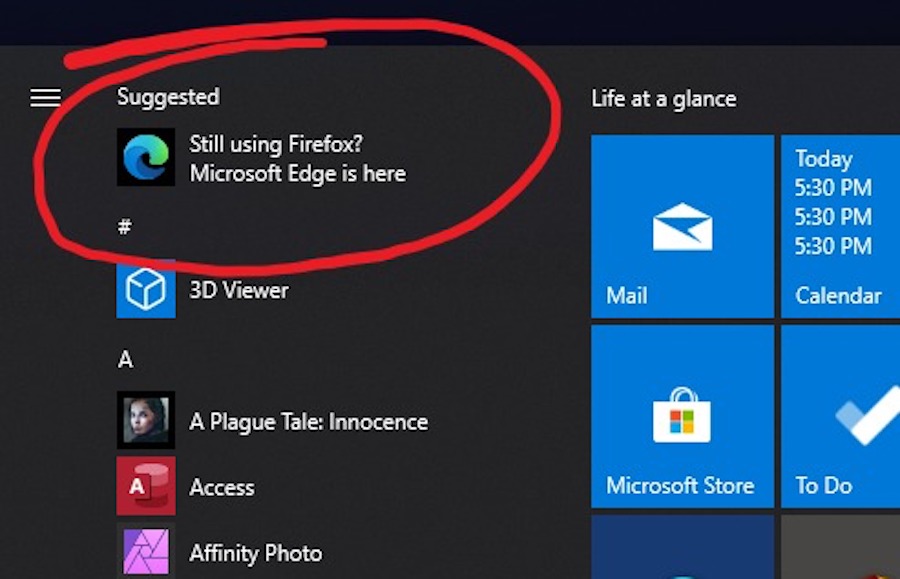Image resolution: width=900 pixels, height=579 pixels.
Task: Select the 3D Viewer text label
Action: (239, 290)
